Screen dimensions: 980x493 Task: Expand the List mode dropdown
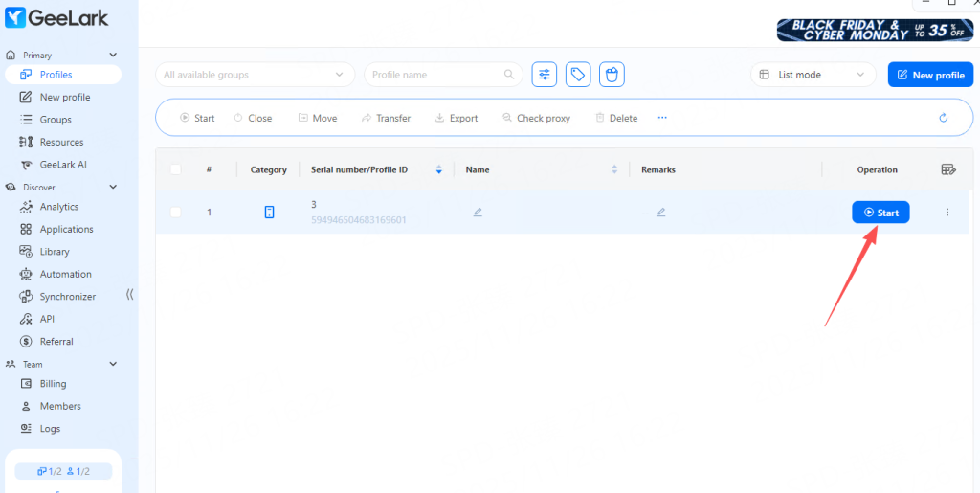[813, 75]
